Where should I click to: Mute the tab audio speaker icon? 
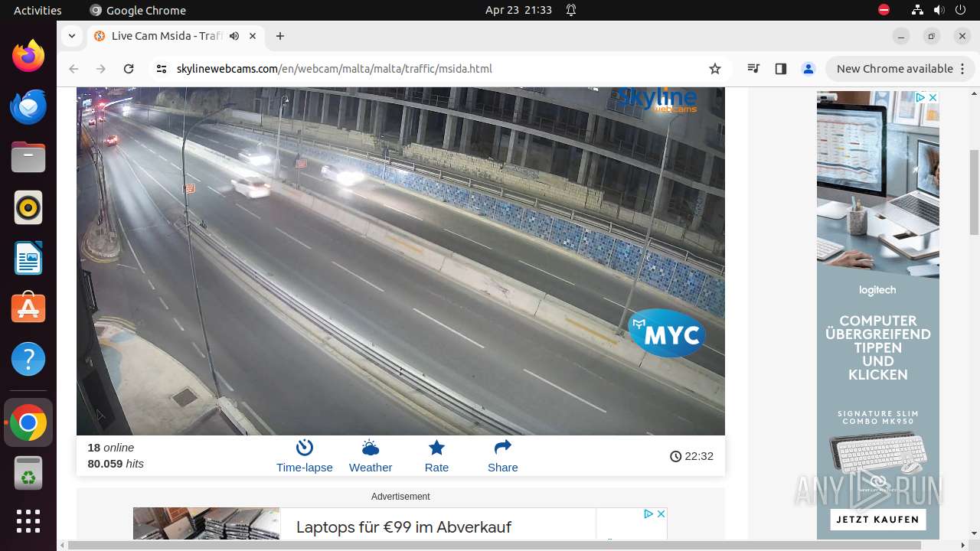[x=234, y=36]
